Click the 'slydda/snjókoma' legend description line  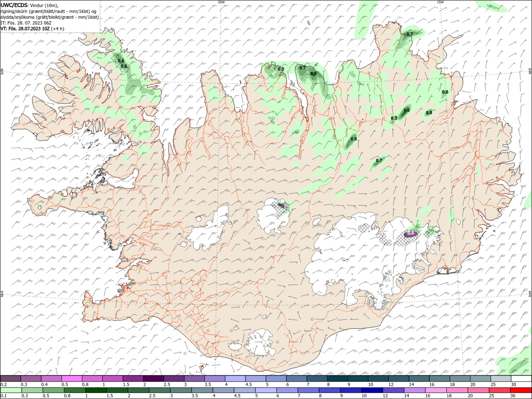point(49,17)
